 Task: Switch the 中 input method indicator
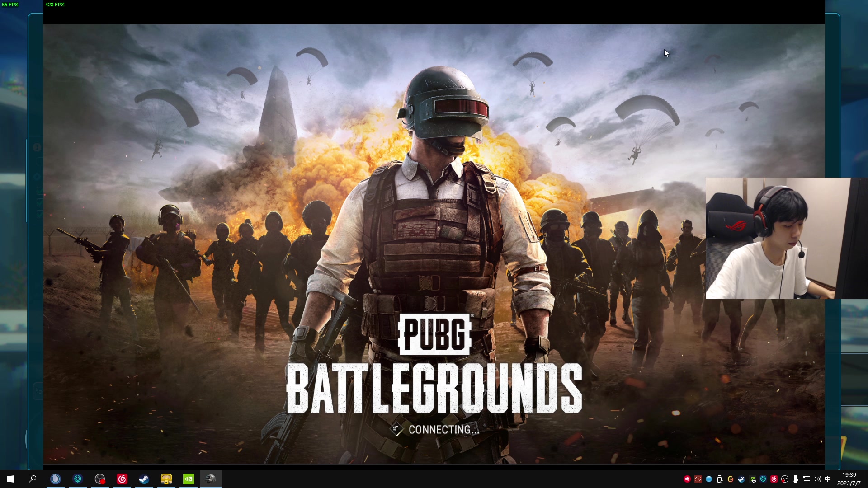[828, 479]
